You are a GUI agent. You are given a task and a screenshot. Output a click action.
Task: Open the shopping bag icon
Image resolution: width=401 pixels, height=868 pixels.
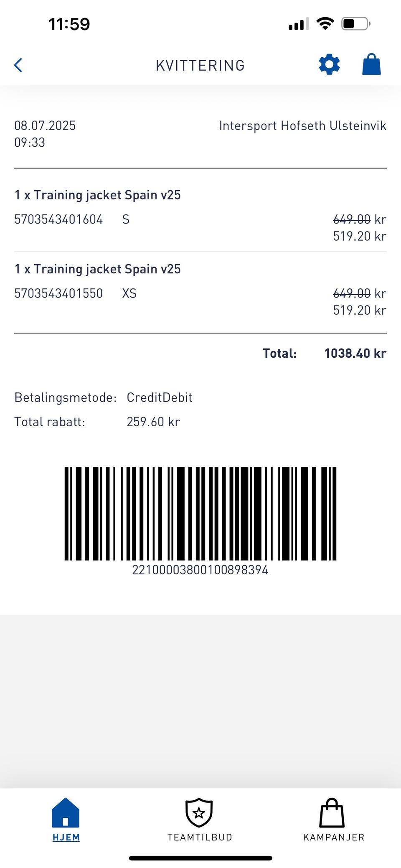tap(371, 64)
